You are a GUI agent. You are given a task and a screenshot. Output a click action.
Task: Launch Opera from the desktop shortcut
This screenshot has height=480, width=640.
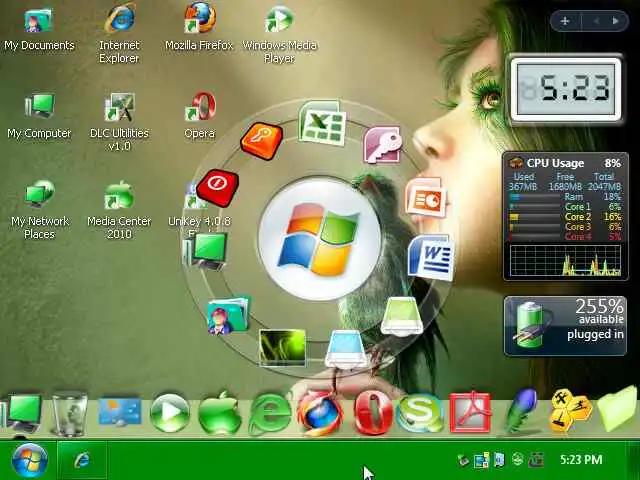(200, 116)
